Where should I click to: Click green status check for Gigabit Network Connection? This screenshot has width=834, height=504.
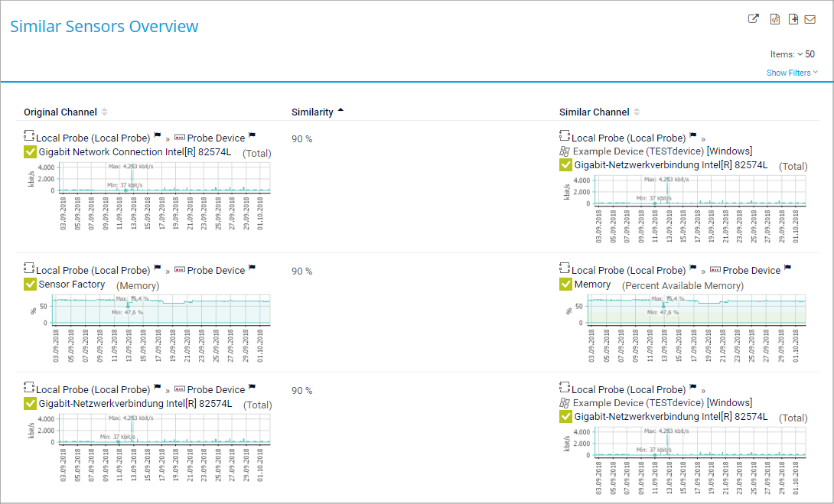point(31,152)
